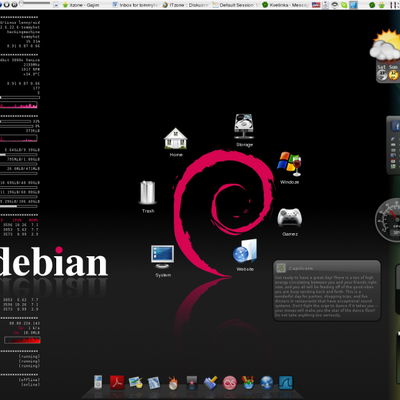Launch the image editor dock icon
400x400 pixels.
136,382
